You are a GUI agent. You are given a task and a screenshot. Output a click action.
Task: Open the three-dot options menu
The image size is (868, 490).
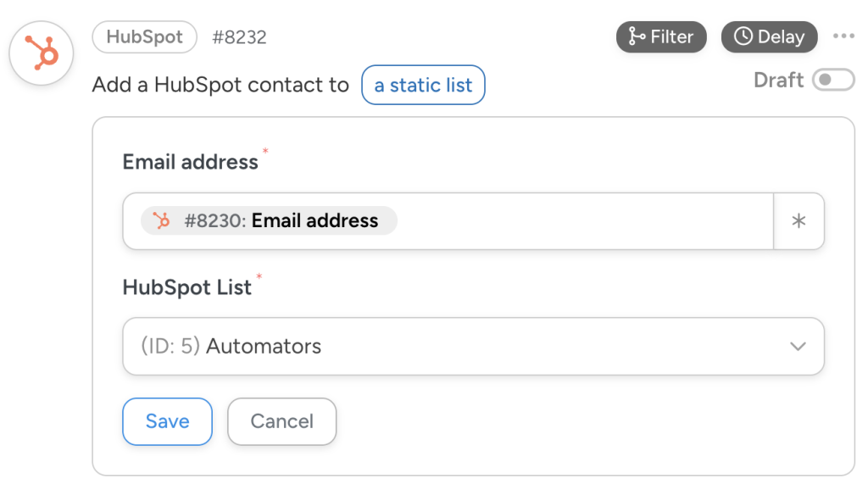844,36
